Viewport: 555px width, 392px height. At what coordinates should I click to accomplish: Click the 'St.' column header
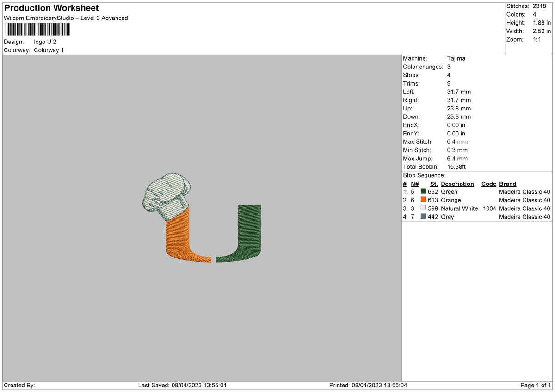pos(434,184)
